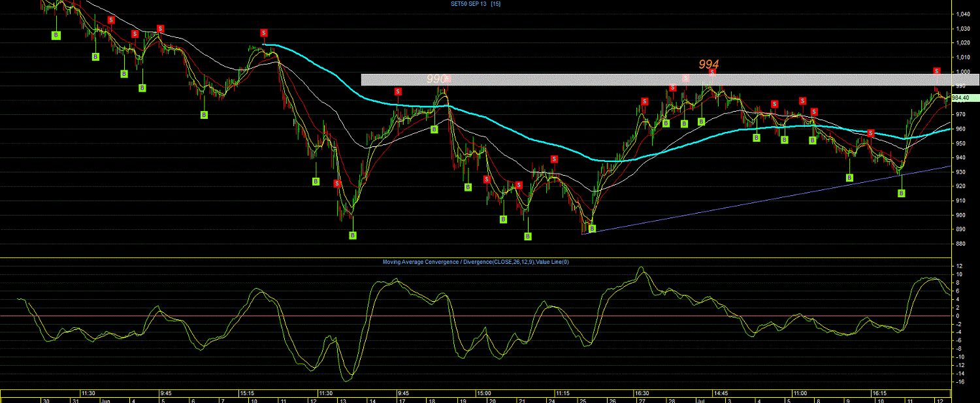Screen dimensions: 980x403
Task: Click the MACD axis value 0
Action: tap(958, 315)
